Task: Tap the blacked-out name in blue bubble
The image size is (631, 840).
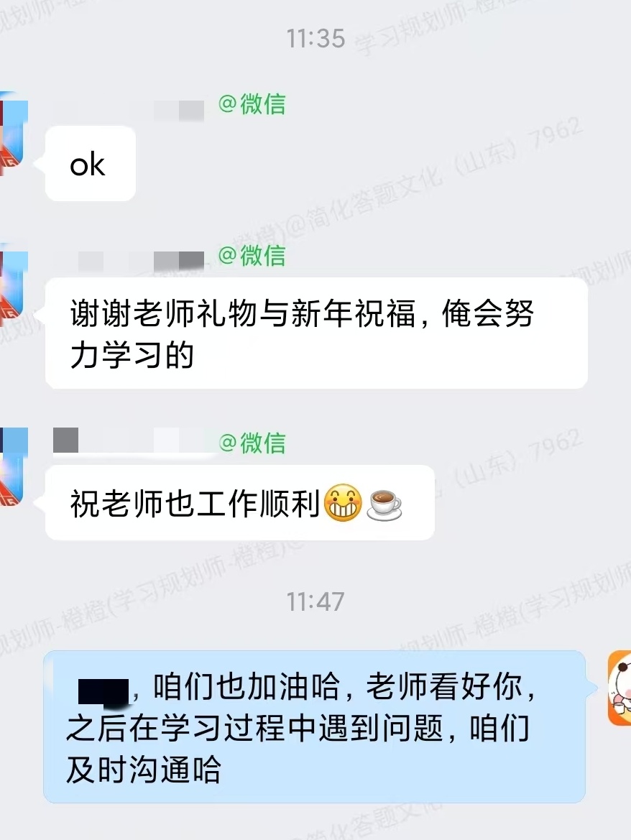Action: 103,691
